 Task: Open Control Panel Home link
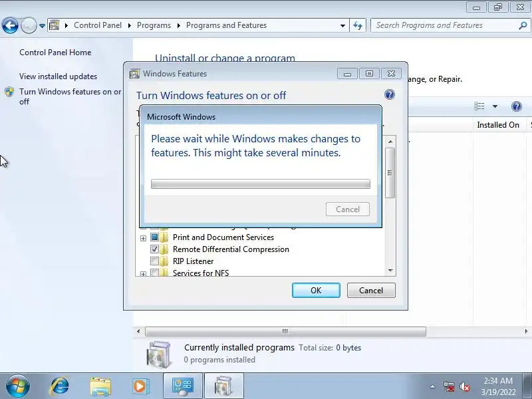(55, 53)
